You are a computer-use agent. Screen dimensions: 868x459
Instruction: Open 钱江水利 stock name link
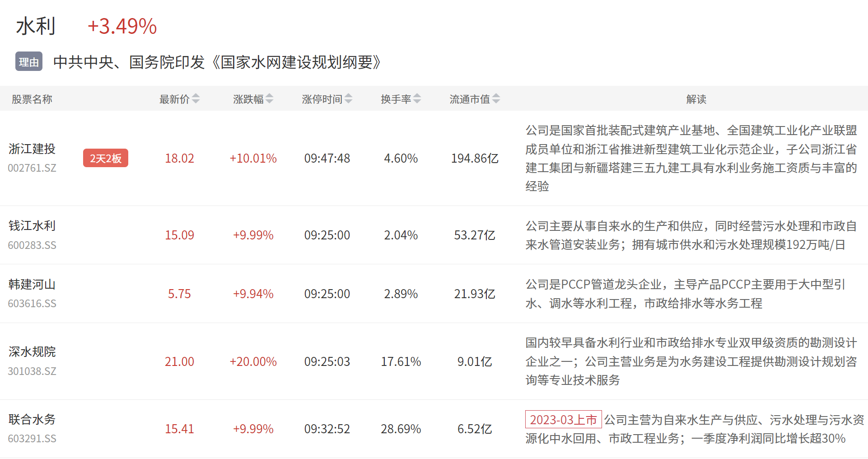point(32,225)
